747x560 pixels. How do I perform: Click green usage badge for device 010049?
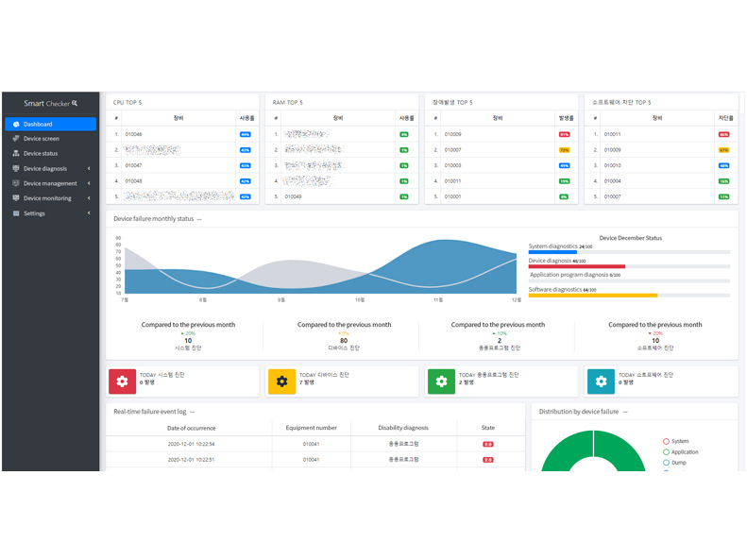point(404,196)
